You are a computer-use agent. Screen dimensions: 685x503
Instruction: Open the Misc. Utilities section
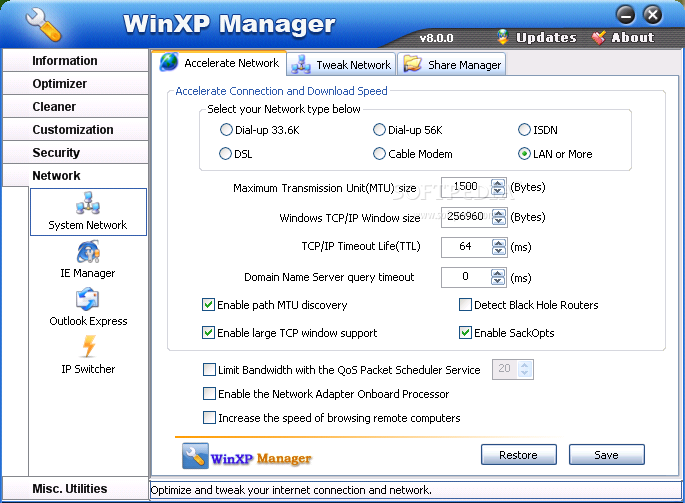(x=76, y=488)
